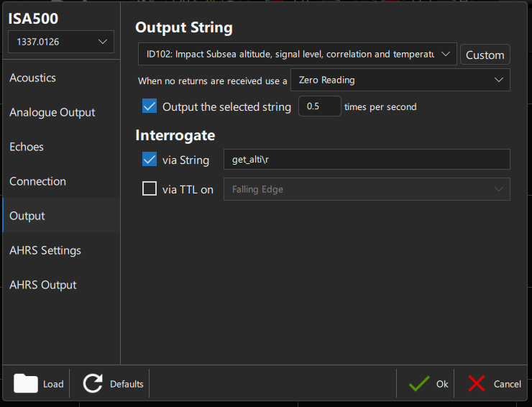Click the Defaults circular arrow icon
The height and width of the screenshot is (407, 532).
(93, 384)
